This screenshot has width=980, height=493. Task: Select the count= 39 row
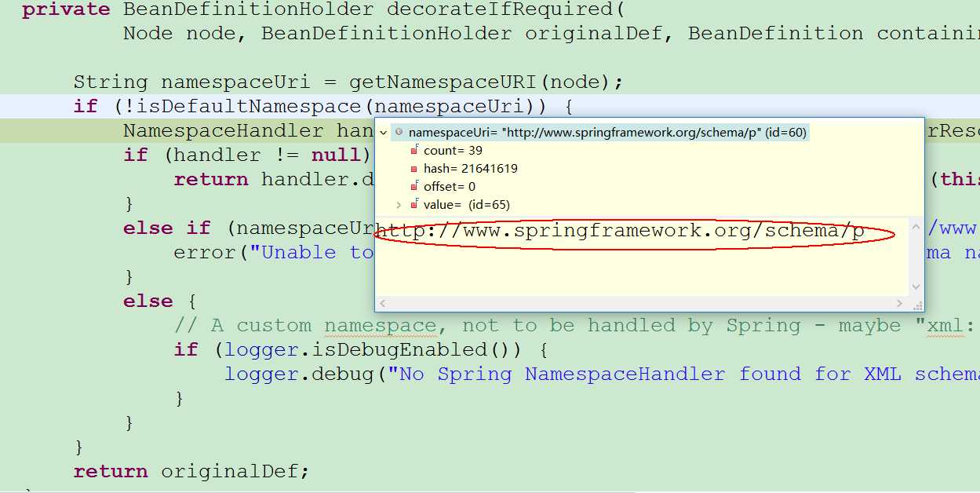point(453,150)
